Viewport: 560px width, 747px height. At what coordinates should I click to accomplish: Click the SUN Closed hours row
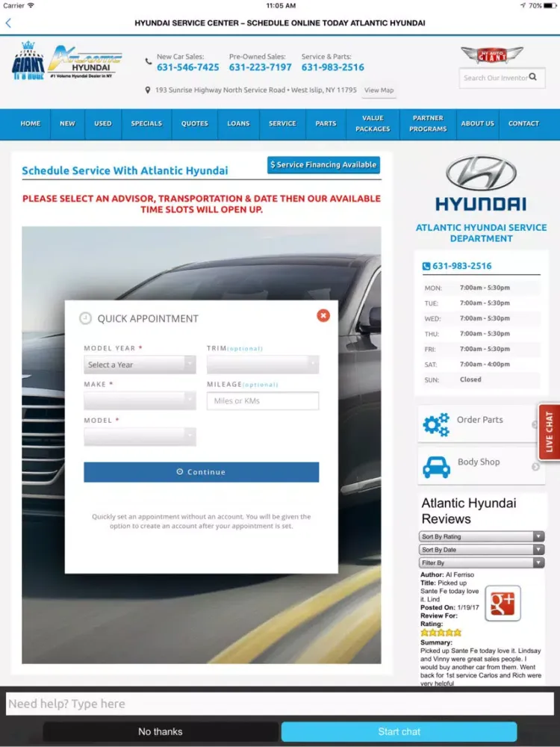tap(482, 379)
